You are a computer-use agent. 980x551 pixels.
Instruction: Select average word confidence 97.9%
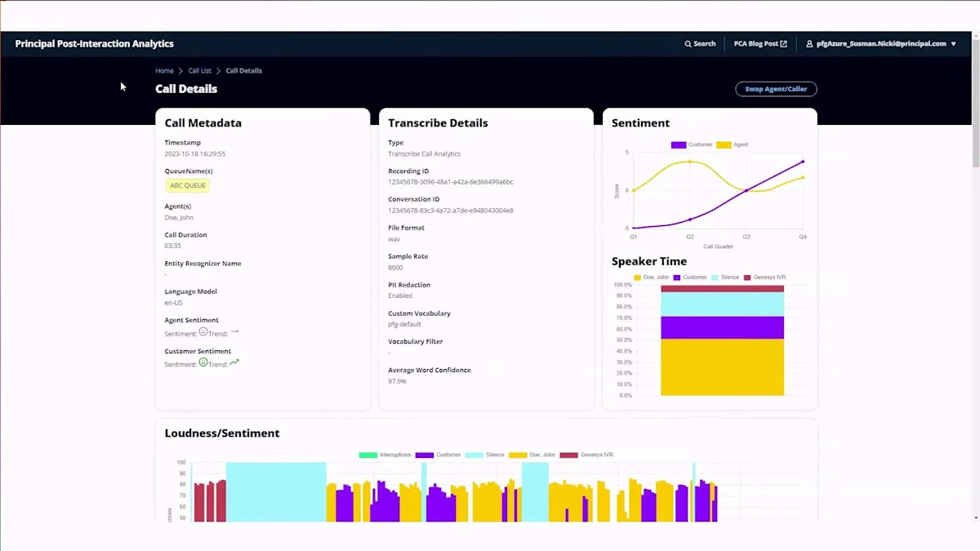(x=397, y=381)
